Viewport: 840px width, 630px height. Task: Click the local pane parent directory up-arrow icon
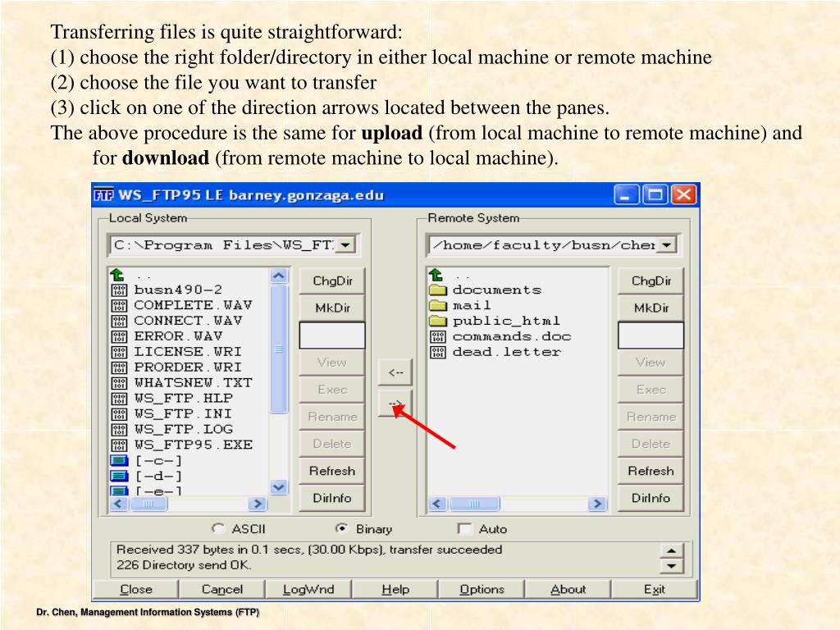click(117, 276)
